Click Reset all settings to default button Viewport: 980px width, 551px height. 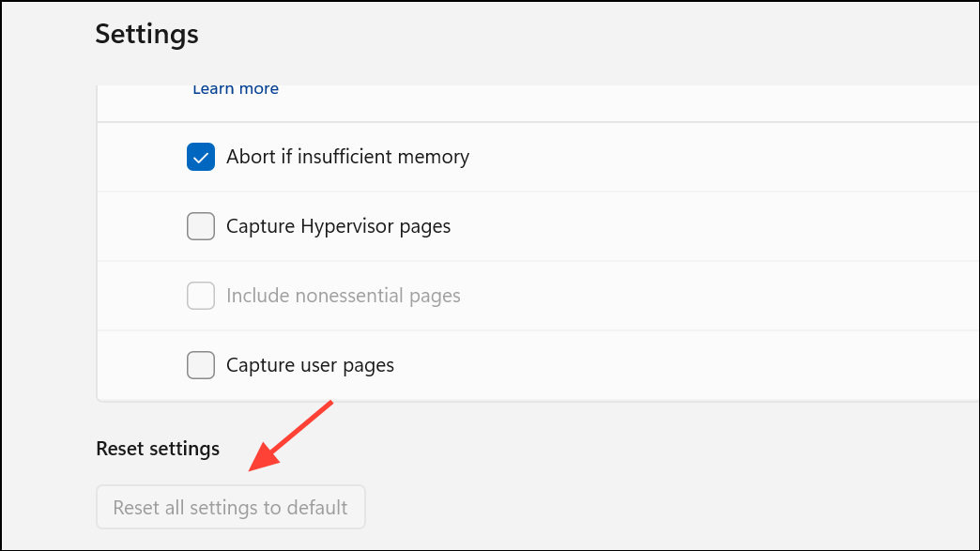(x=231, y=507)
